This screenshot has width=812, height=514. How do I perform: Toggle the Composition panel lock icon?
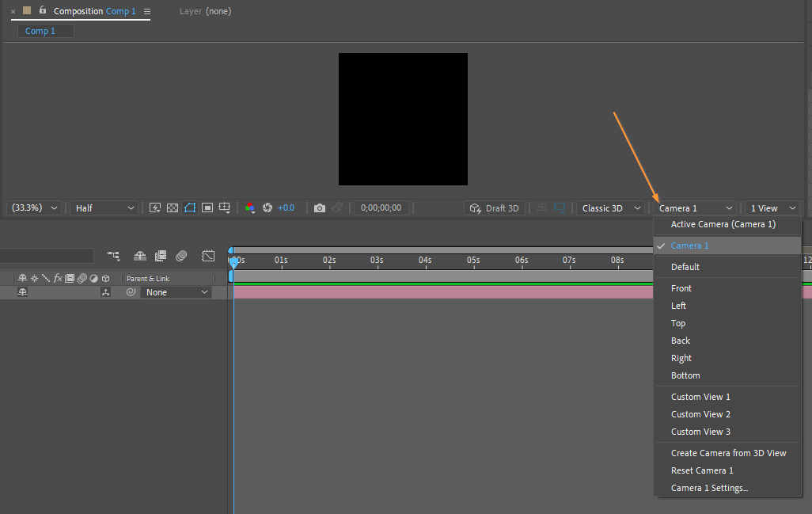[43, 10]
